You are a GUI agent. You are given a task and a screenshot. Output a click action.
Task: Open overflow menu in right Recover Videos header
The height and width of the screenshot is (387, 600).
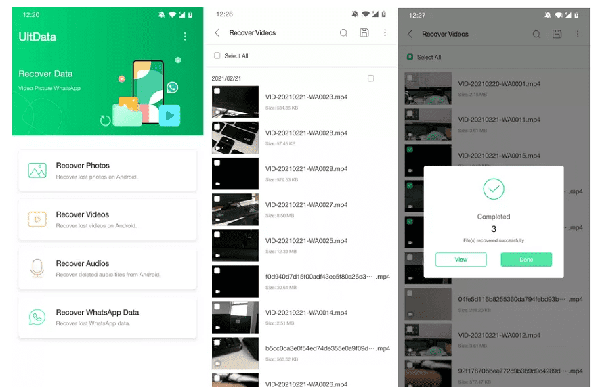[x=577, y=34]
